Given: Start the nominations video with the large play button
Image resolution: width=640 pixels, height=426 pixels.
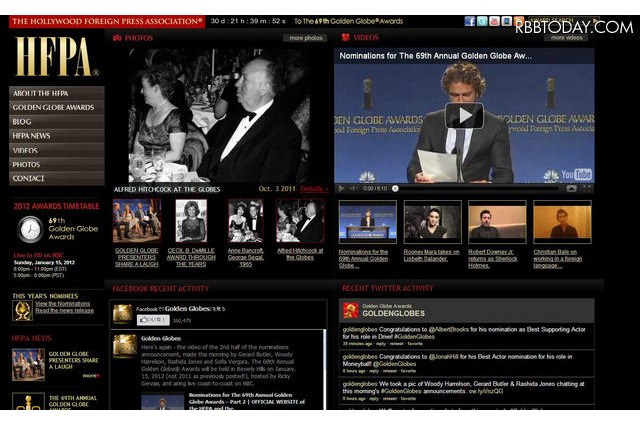Looking at the screenshot, I should point(464,115).
